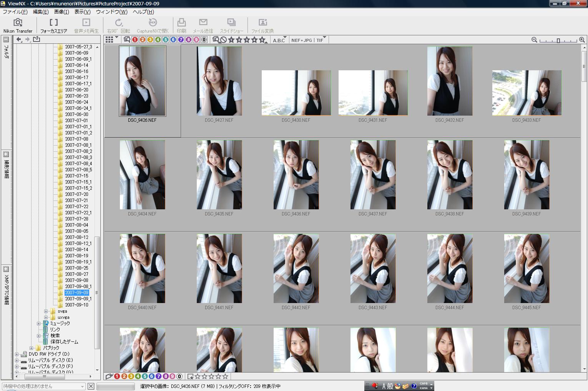Collapse the フォルダ panel with minus button
588x391 pixels.
[x=6, y=39]
